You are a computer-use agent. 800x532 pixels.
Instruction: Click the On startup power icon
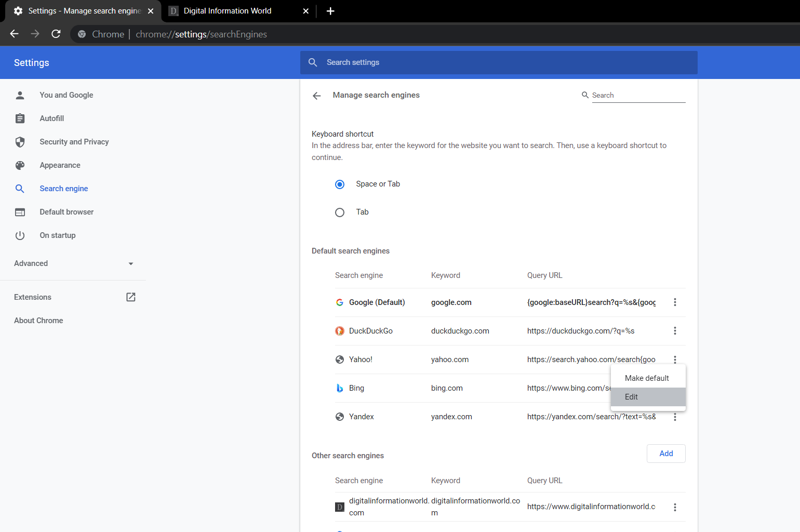[20, 235]
